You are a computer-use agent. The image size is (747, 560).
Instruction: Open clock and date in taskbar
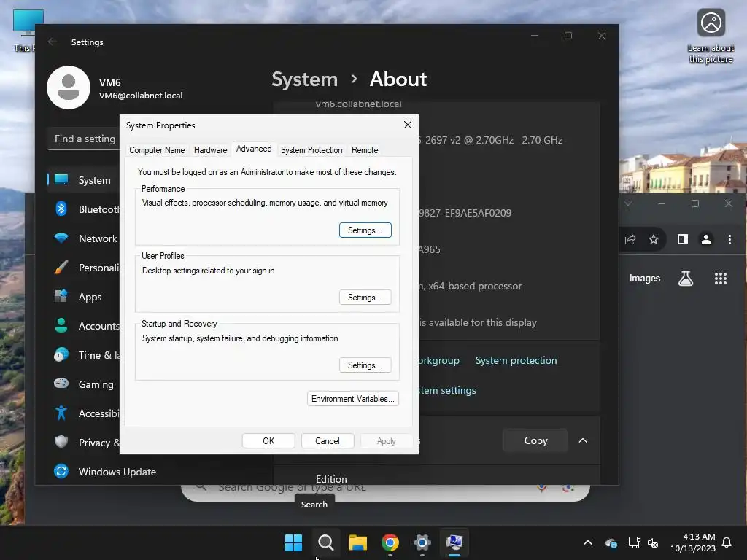pyautogui.click(x=693, y=542)
